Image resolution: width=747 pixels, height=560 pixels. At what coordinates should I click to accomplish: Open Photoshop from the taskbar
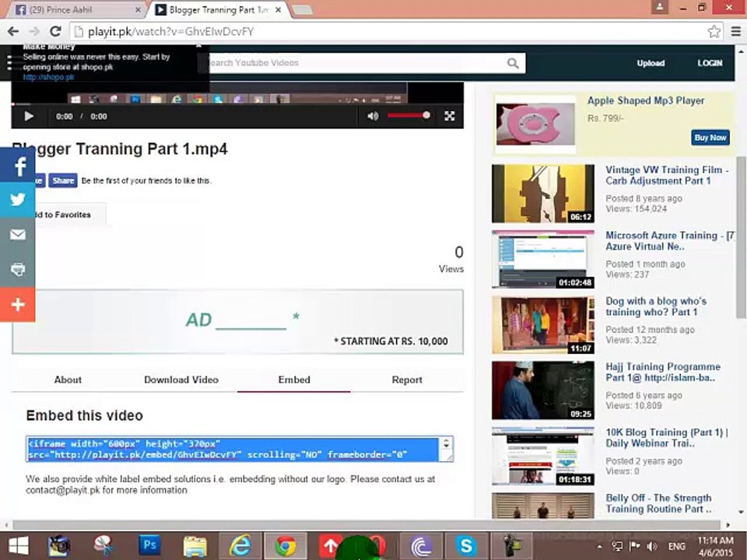tap(149, 546)
